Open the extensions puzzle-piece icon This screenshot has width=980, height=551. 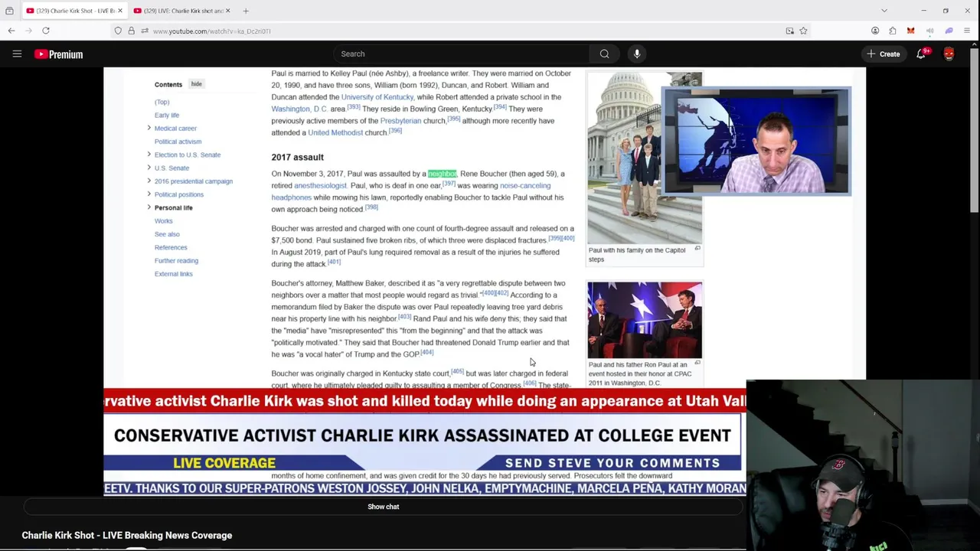coord(893,31)
